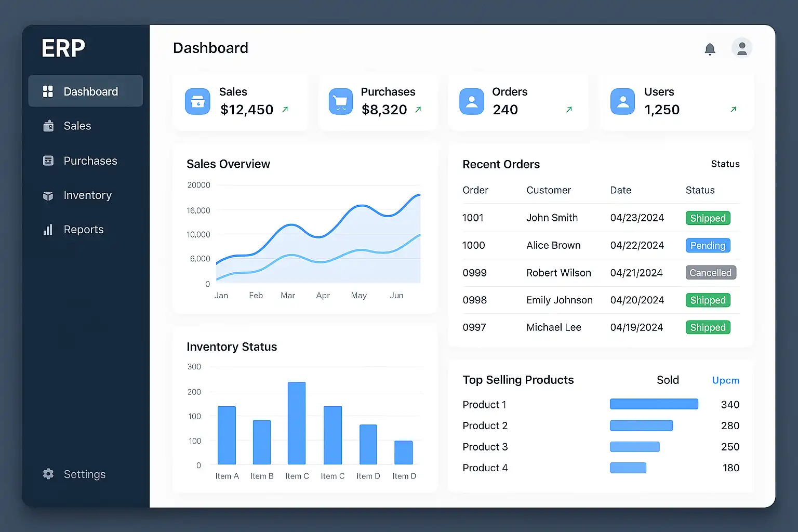Click the Upcm link in Top Selling Products
Viewport: 798px width, 532px height.
tap(725, 380)
